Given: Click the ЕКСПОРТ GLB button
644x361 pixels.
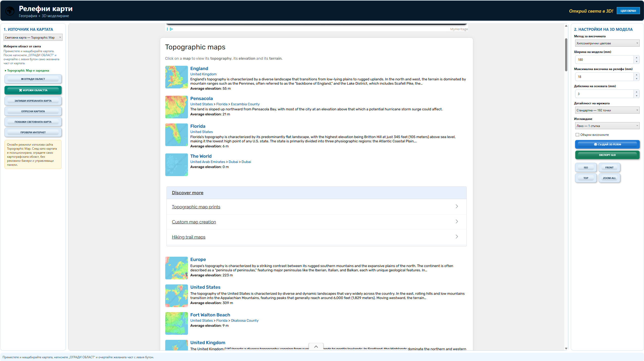Looking at the screenshot, I should click(x=607, y=155).
